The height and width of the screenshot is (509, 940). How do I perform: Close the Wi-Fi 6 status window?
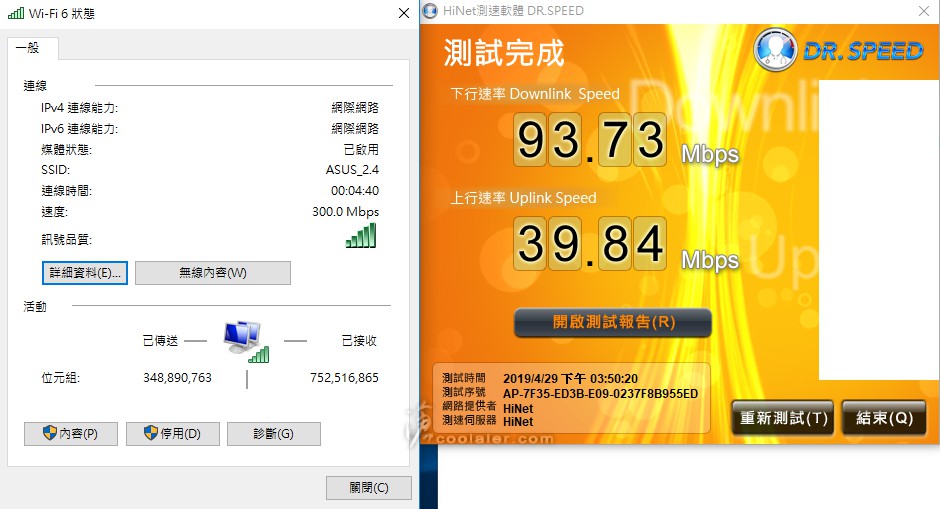point(403,13)
